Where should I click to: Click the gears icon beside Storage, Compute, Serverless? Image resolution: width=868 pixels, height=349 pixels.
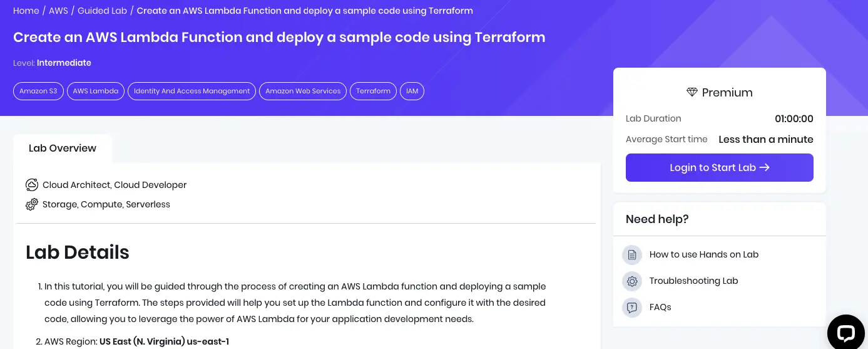32,204
